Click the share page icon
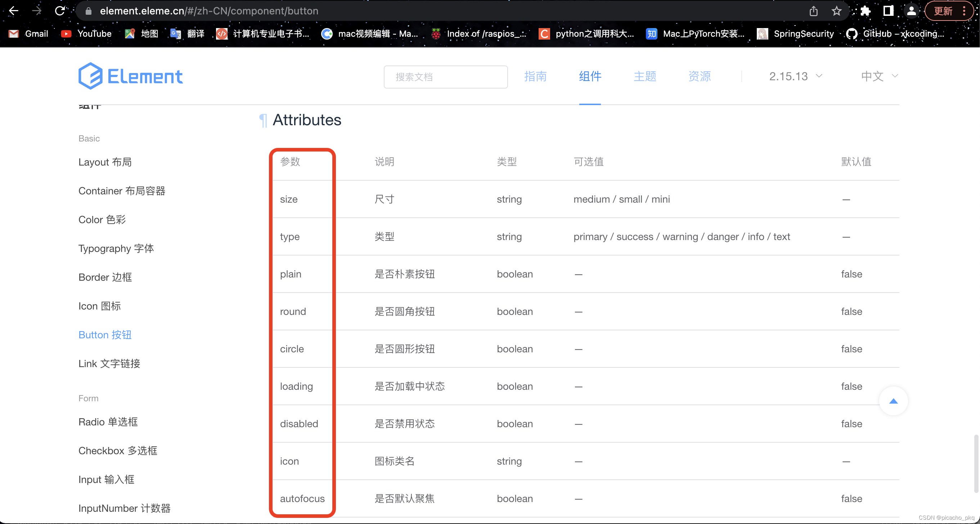This screenshot has width=980, height=524. pos(813,11)
